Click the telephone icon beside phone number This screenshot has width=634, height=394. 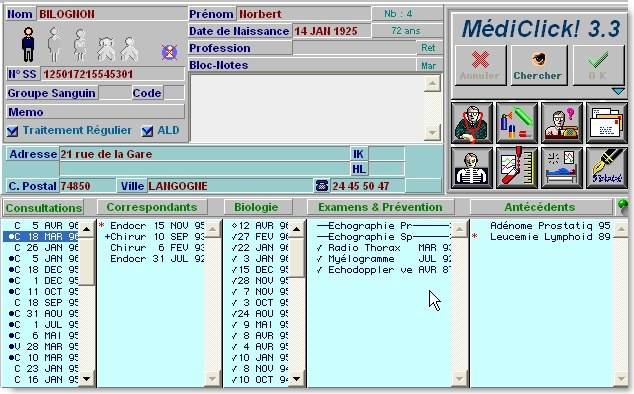click(321, 186)
